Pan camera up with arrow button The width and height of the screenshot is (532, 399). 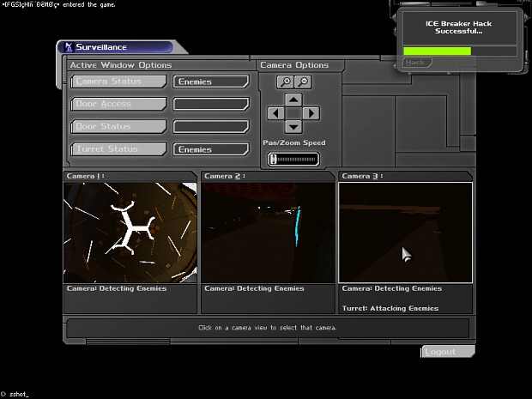click(x=293, y=100)
